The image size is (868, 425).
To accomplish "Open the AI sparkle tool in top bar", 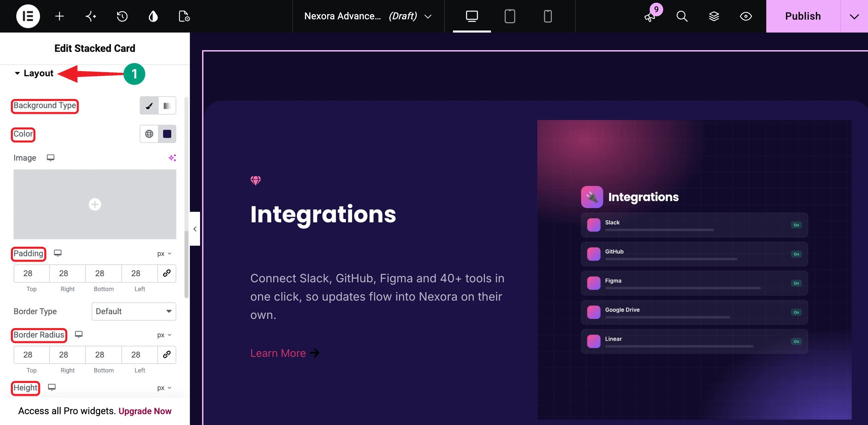I will (x=91, y=16).
